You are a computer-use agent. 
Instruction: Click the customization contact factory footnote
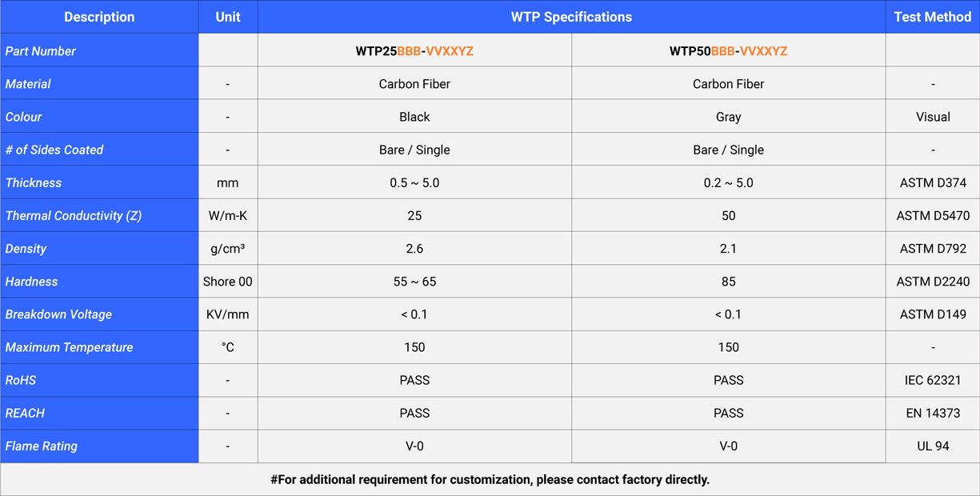click(490, 480)
